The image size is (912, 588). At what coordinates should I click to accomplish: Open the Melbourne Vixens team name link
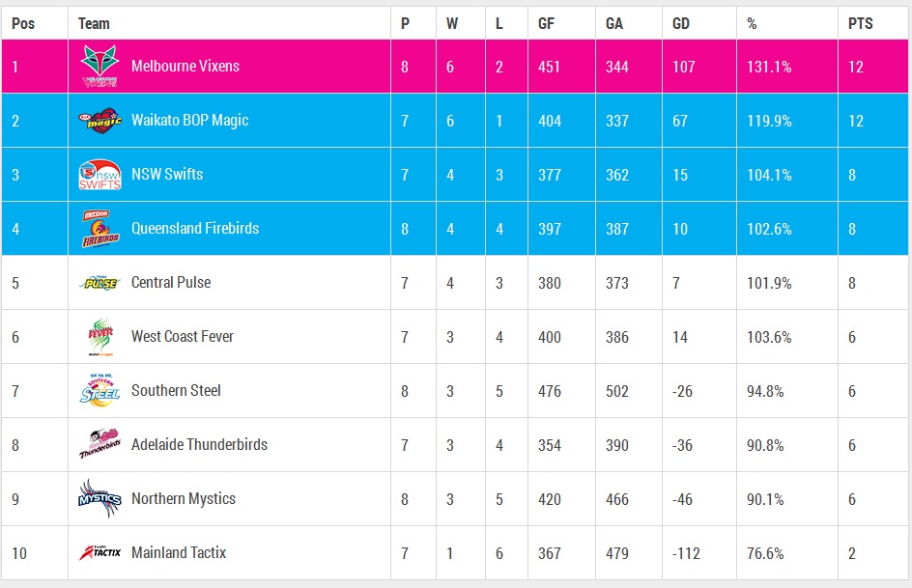(185, 67)
